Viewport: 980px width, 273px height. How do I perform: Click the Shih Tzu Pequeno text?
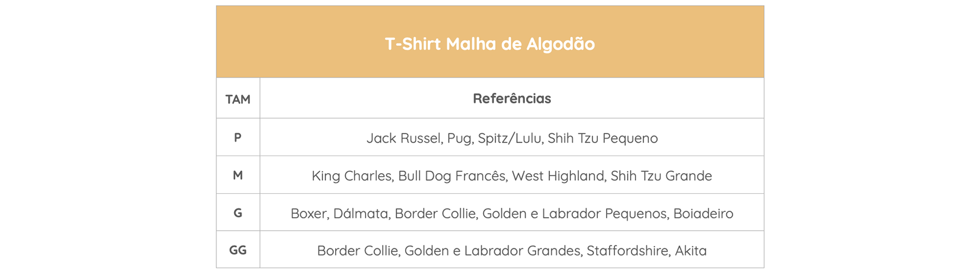point(603,139)
